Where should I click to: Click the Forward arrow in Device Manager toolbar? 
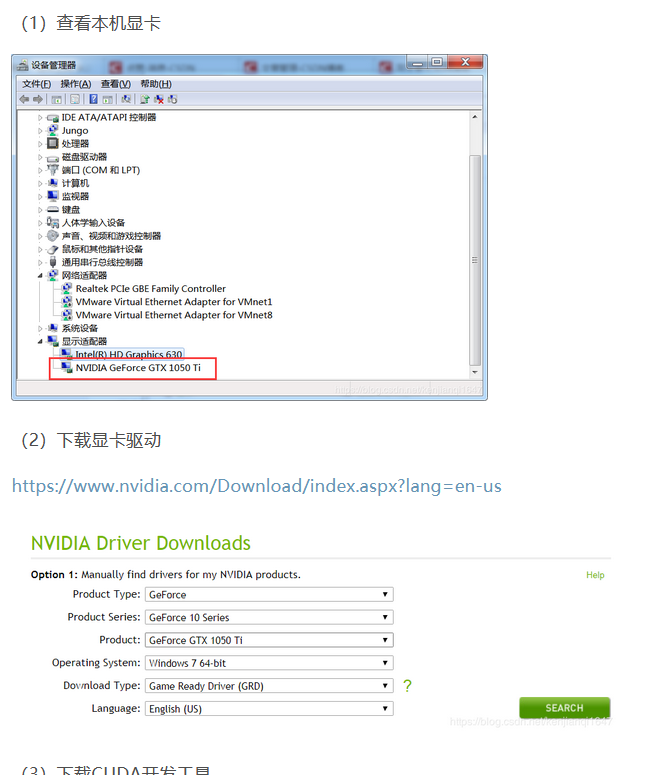click(x=38, y=99)
